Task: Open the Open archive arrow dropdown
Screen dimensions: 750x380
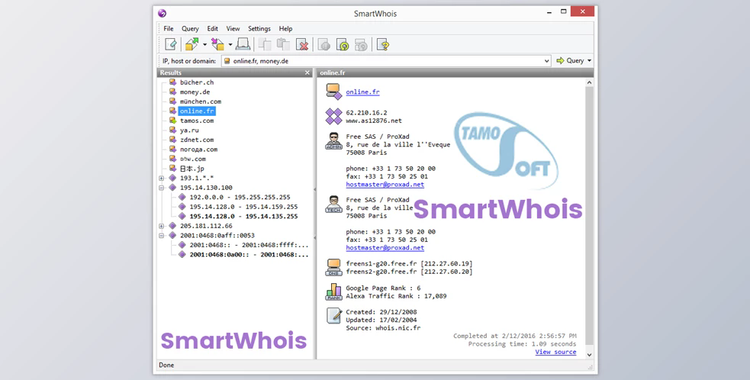Action: (x=205, y=45)
